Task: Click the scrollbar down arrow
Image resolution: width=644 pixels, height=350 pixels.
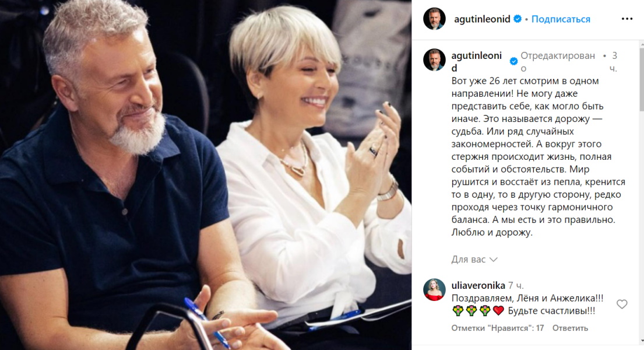Action: point(642,341)
